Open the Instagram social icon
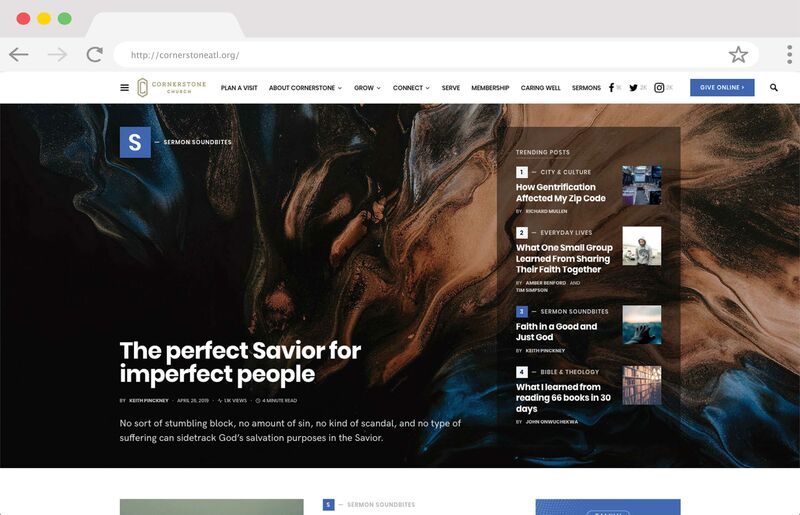The image size is (800, 515). (659, 88)
